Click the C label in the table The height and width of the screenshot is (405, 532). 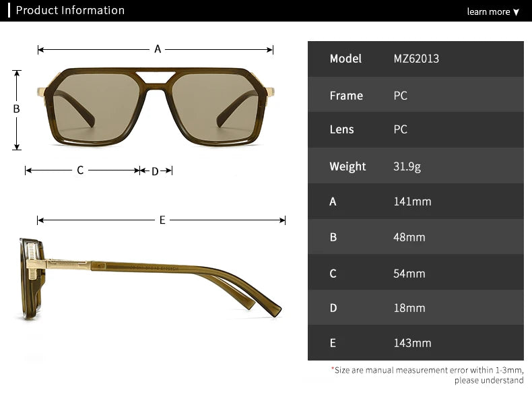(x=333, y=274)
